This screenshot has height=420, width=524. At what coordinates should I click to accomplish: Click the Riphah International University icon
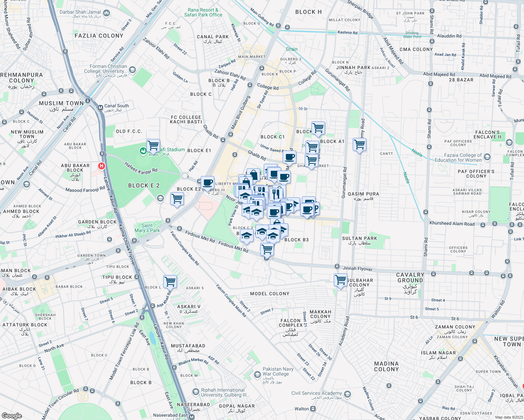coord(196,392)
